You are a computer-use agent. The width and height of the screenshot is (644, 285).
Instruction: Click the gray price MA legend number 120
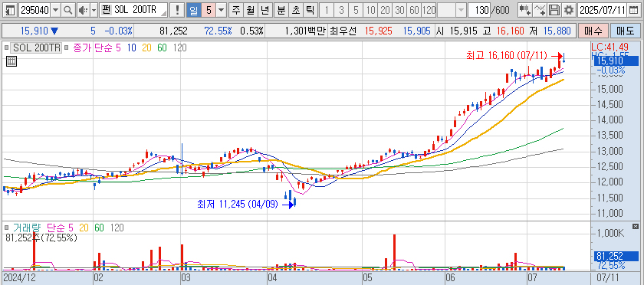[x=179, y=47]
